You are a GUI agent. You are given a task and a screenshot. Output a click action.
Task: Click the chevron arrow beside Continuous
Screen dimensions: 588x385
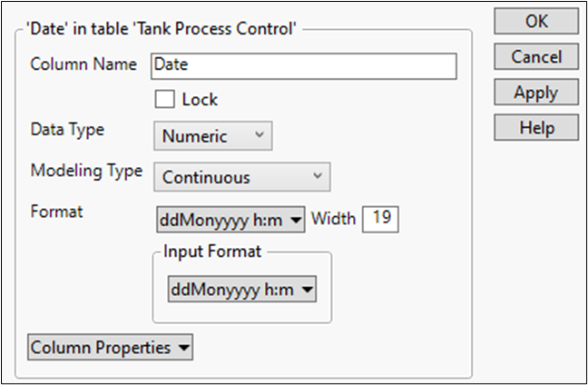pyautogui.click(x=317, y=177)
